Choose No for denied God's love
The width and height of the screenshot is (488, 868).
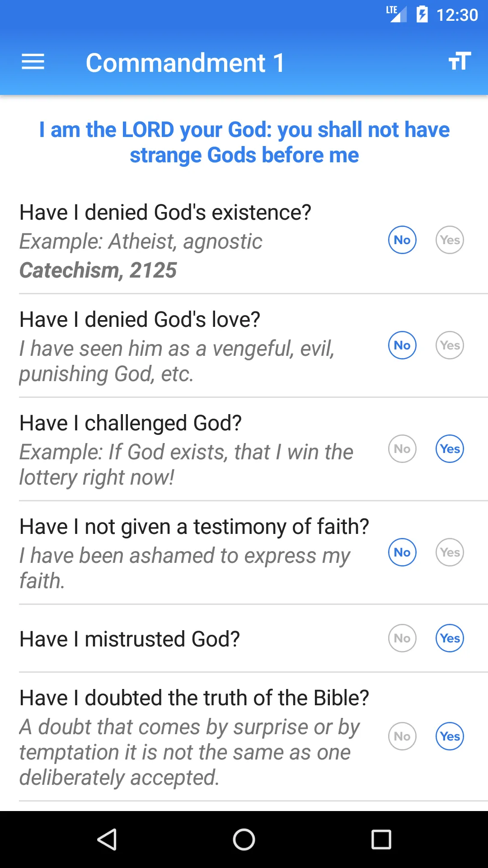point(402,345)
